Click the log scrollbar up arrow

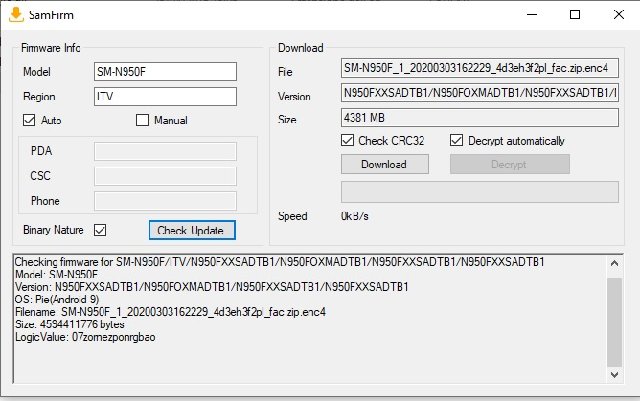[614, 263]
